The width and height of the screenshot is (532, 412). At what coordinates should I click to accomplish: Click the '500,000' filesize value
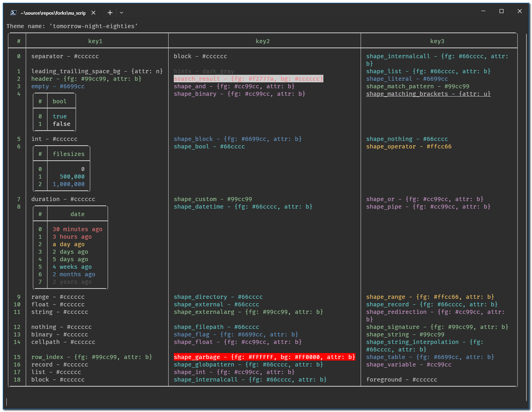72,177
